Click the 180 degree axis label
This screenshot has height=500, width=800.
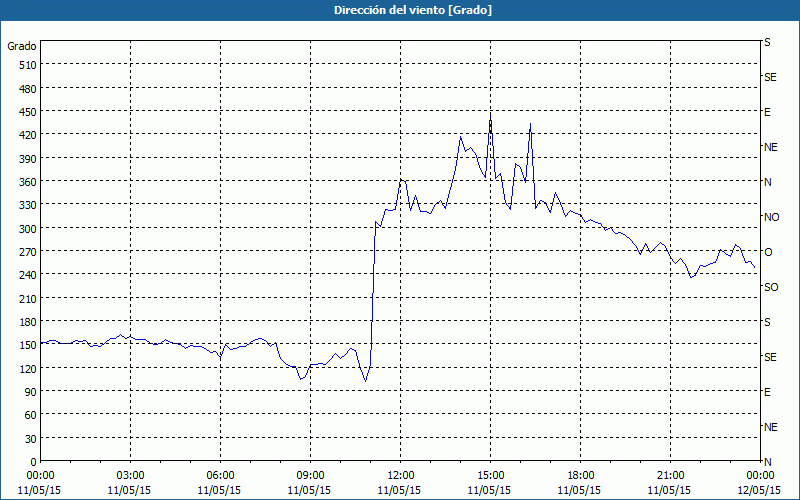click(28, 322)
